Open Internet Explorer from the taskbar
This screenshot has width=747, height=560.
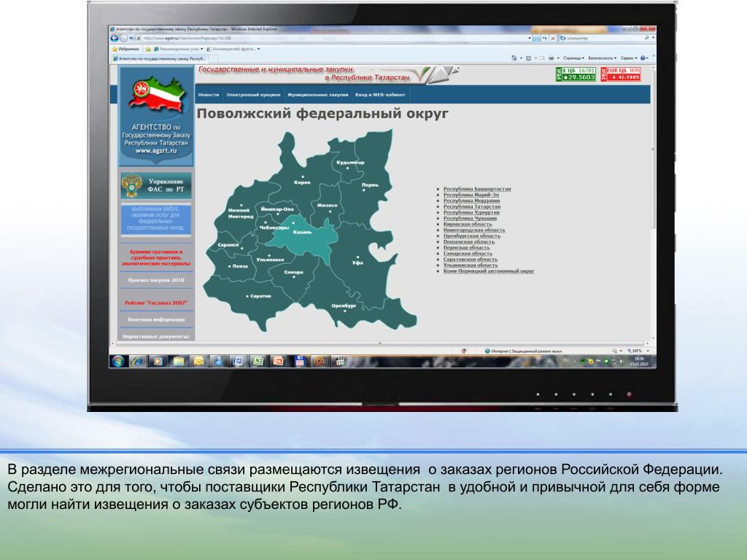138,361
